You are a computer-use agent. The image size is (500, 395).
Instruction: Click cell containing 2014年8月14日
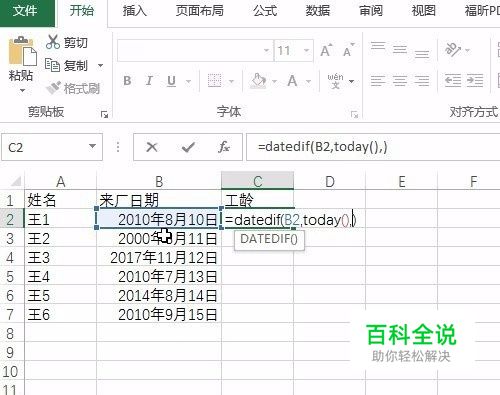(159, 296)
